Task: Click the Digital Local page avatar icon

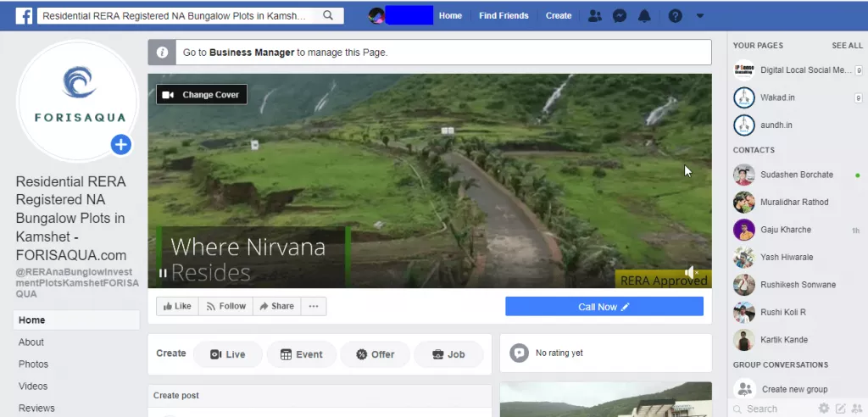Action: click(x=744, y=70)
